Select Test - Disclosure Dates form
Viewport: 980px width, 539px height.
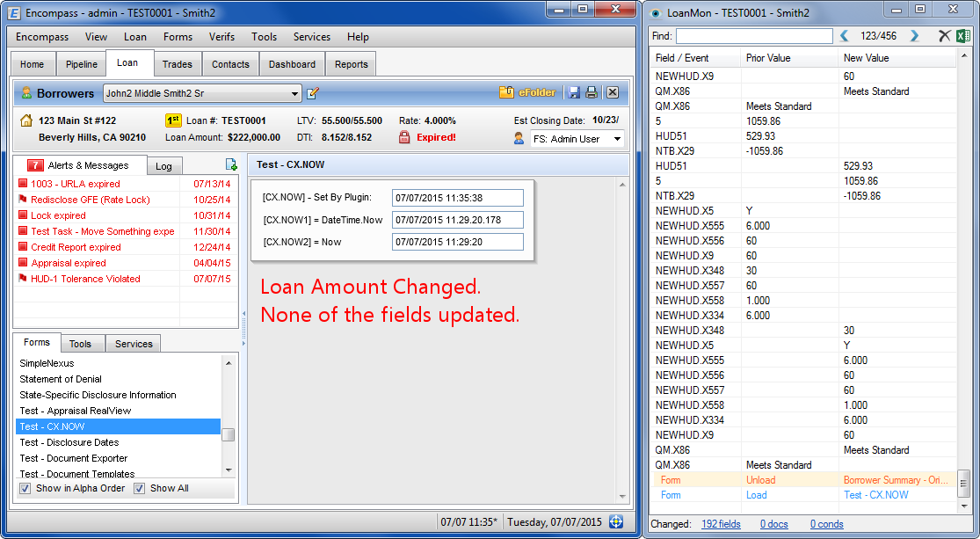coord(69,442)
